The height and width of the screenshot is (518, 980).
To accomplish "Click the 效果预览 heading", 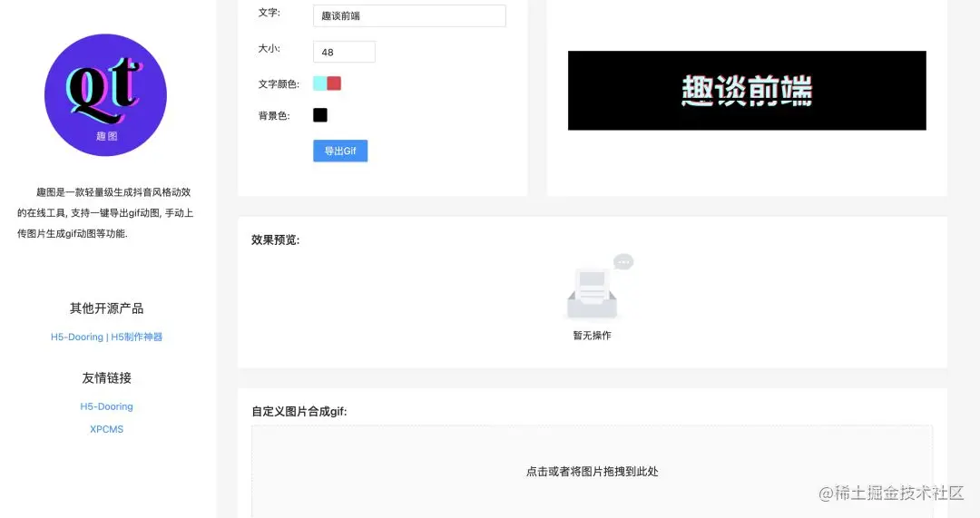I will 276,239.
